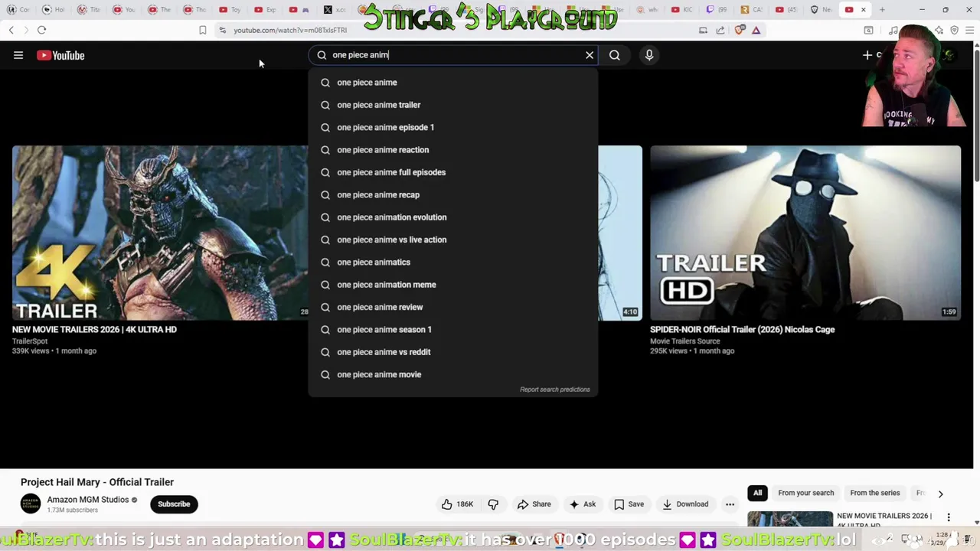980x551 pixels.
Task: Select 'one piece anime vs live action' suggestion
Action: click(x=453, y=240)
